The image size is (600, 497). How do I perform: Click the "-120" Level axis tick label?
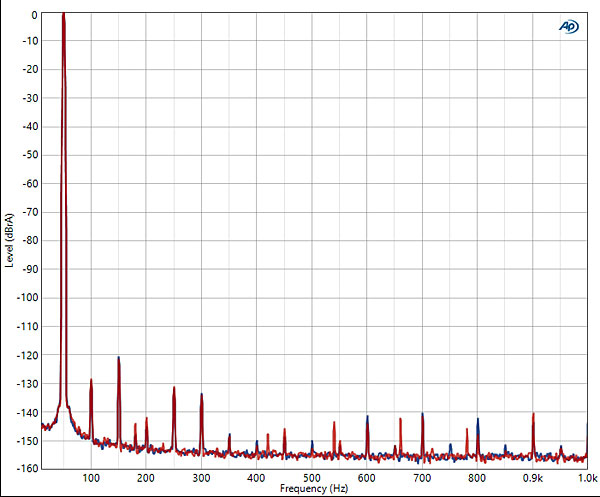coord(28,355)
